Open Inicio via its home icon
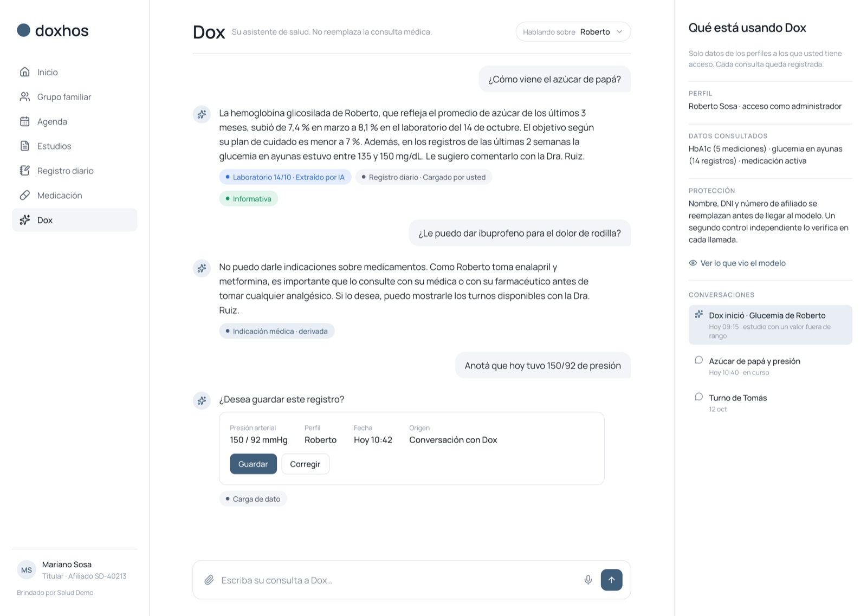The height and width of the screenshot is (616, 867). point(25,72)
